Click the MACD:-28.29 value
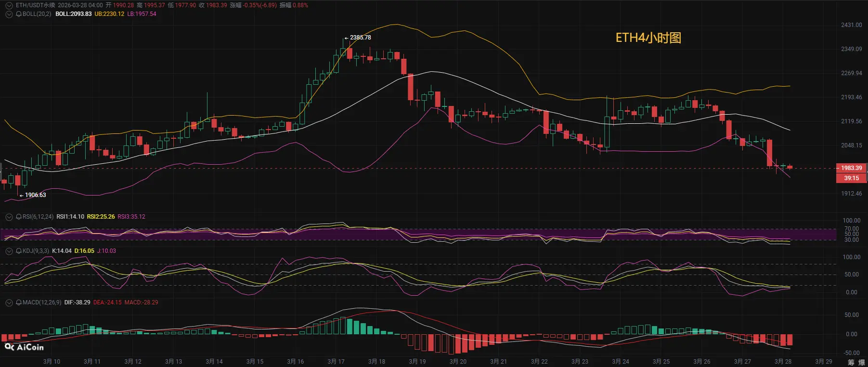Screen dimensions: 868x367 pos(141,302)
